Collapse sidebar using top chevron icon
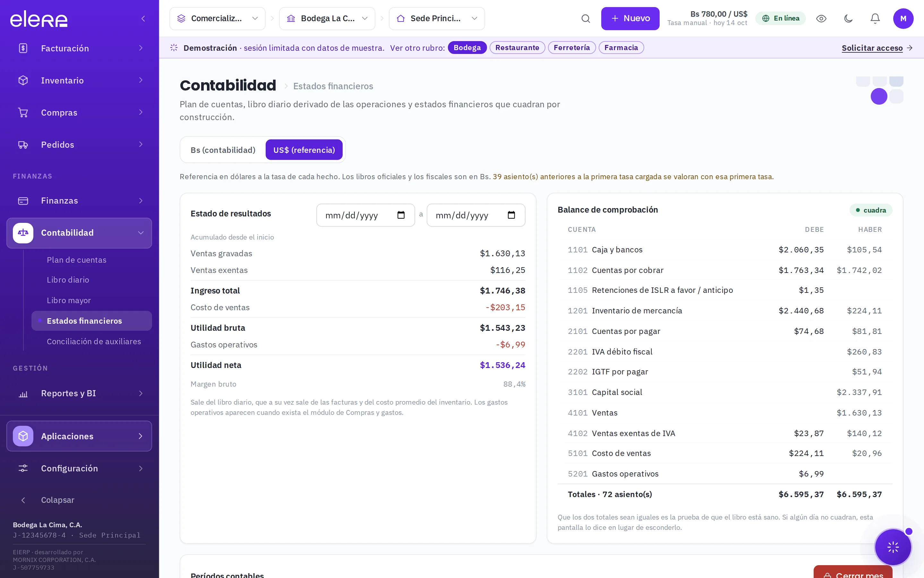Image resolution: width=924 pixels, height=578 pixels. tap(143, 19)
